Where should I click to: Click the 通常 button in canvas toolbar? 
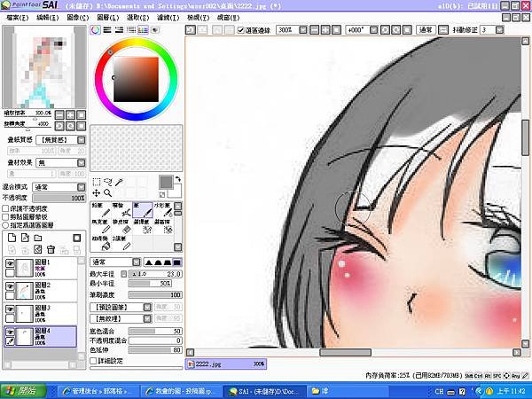426,30
